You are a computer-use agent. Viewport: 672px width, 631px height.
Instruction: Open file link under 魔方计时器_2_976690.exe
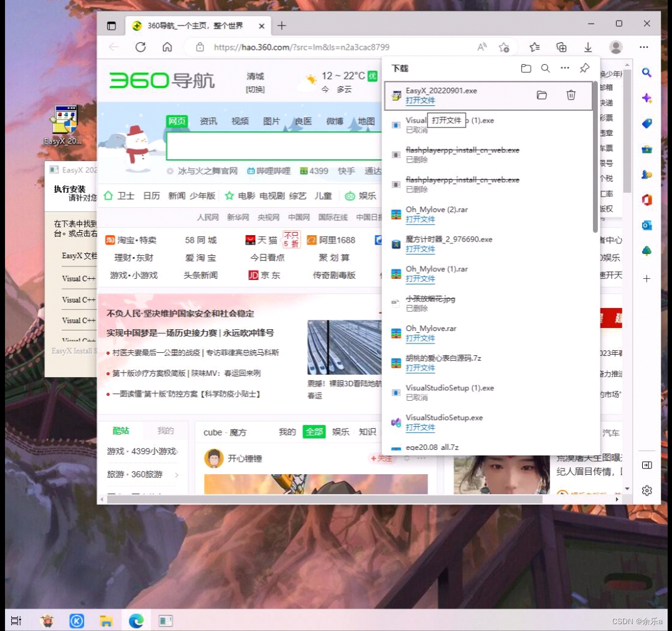pyautogui.click(x=420, y=249)
